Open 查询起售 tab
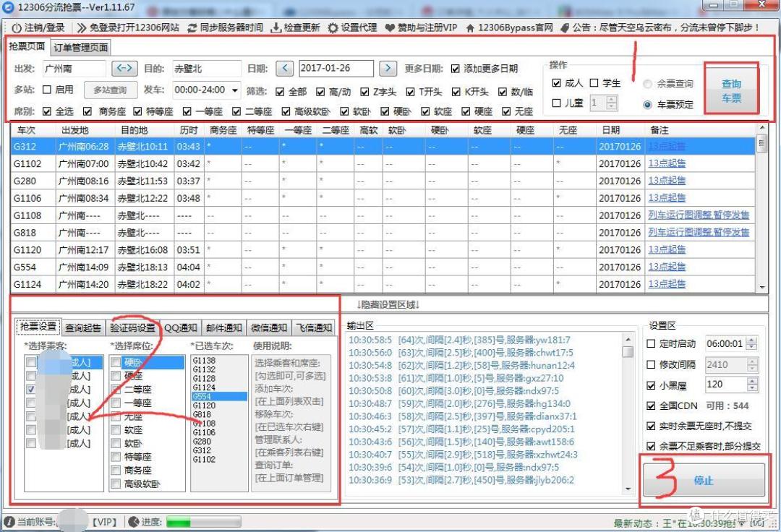The image size is (781, 532). pyautogui.click(x=83, y=327)
